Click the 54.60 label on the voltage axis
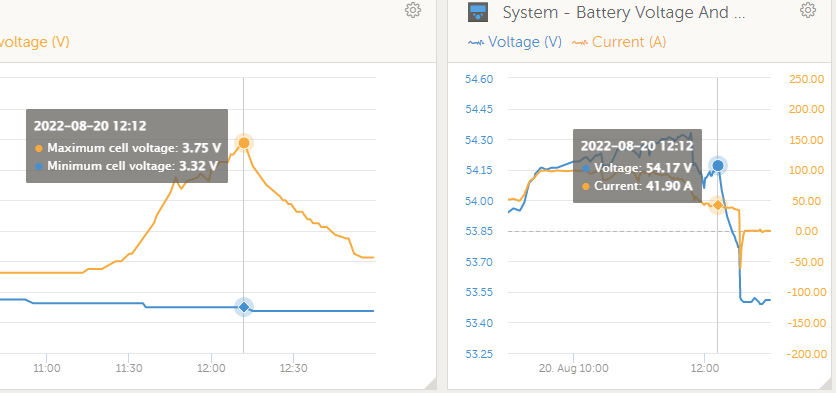This screenshot has width=836, height=393. [479, 79]
